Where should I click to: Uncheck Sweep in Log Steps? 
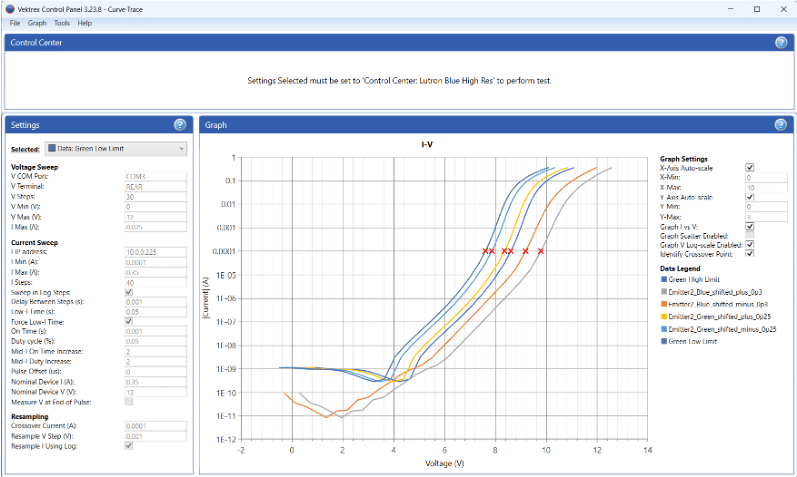pyautogui.click(x=128, y=292)
